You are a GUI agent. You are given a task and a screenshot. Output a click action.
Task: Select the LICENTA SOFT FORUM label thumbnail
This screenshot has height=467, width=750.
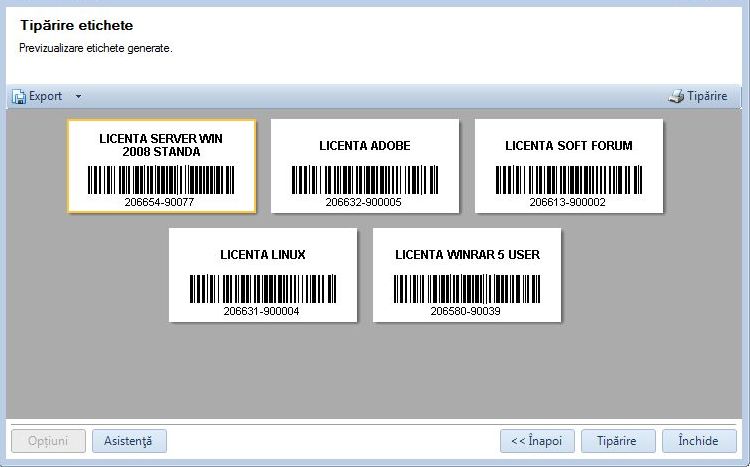pos(569,166)
